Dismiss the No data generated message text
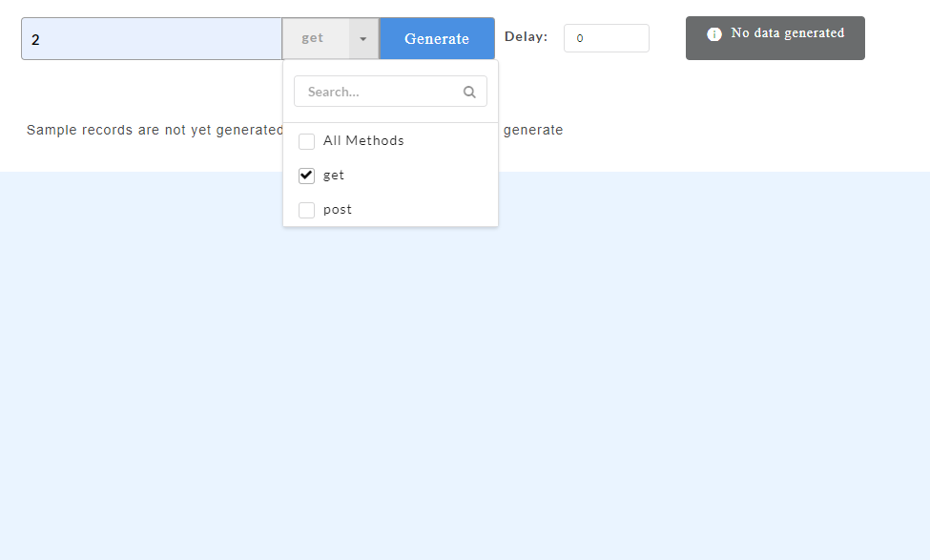The width and height of the screenshot is (930, 560). coord(787,33)
